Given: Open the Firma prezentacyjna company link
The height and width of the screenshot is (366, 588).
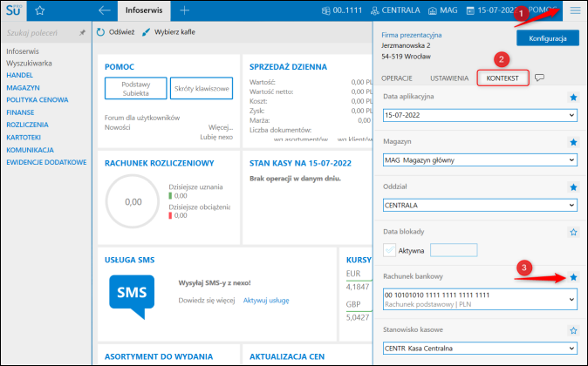Looking at the screenshot, I should [x=412, y=35].
